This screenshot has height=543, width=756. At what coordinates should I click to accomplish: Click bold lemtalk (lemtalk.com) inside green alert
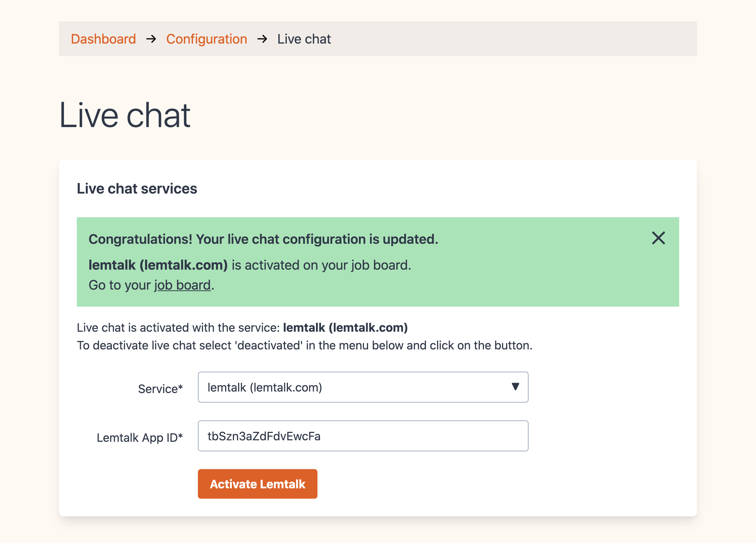click(x=158, y=265)
